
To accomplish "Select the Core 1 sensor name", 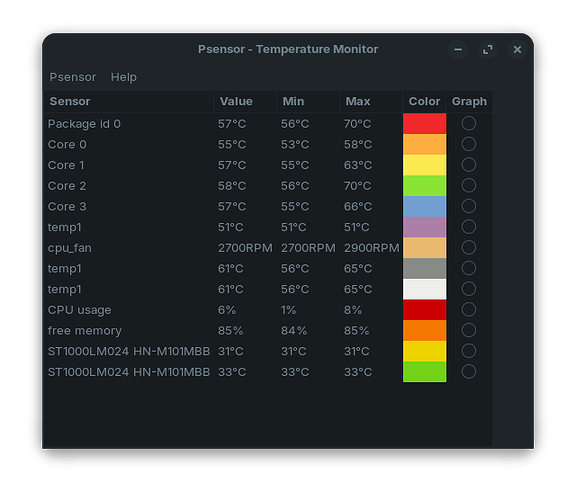I will click(66, 165).
